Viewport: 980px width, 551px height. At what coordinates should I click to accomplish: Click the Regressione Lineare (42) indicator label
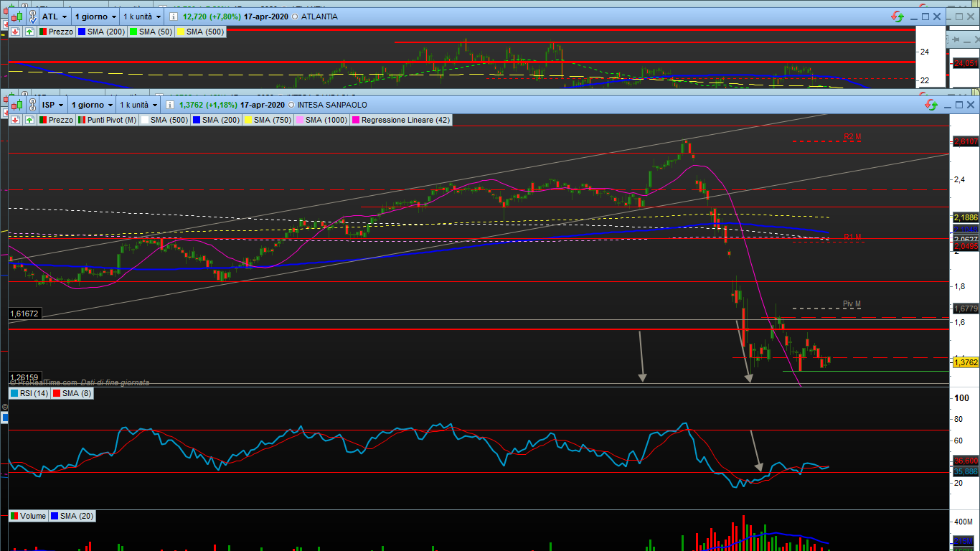tap(405, 120)
